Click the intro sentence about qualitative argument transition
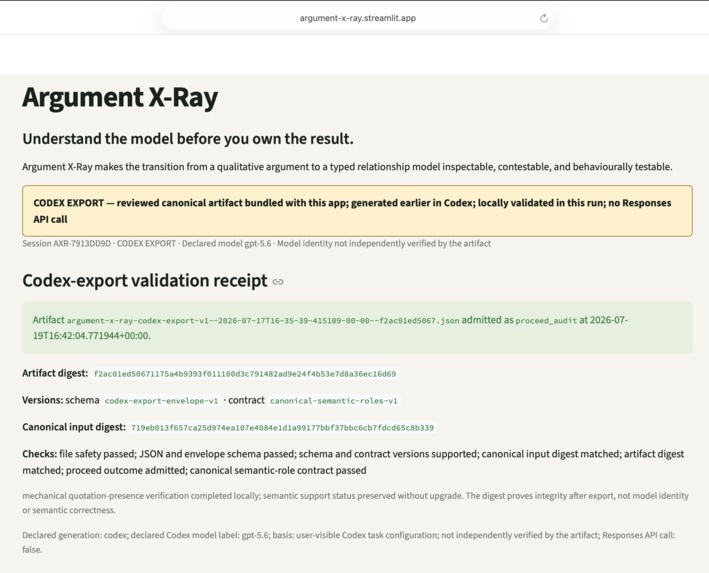The width and height of the screenshot is (709, 573). coord(347,167)
